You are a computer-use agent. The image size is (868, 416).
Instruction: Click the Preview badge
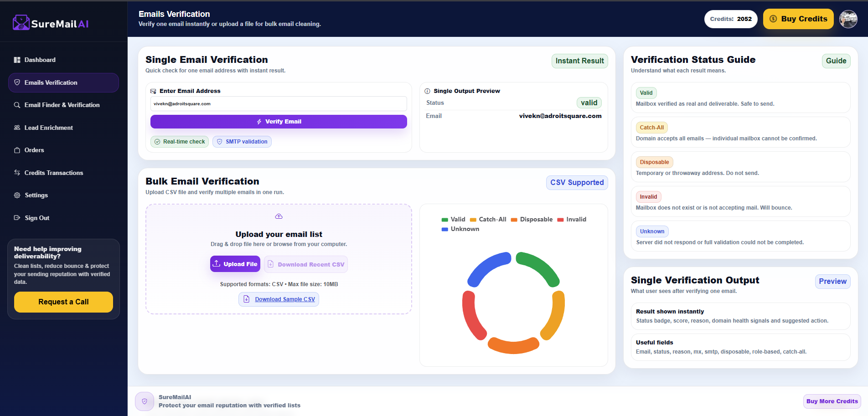[832, 282]
